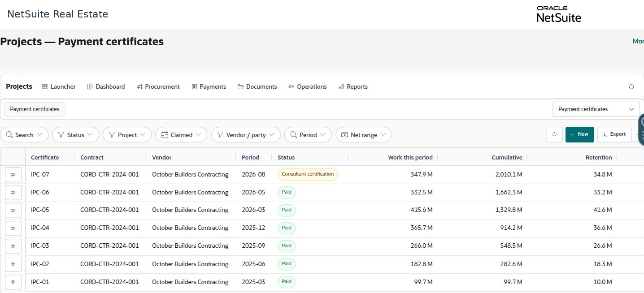Viewport: 644px width, 293px height.
Task: Click the refresh icon in navigation bar
Action: 631,86
